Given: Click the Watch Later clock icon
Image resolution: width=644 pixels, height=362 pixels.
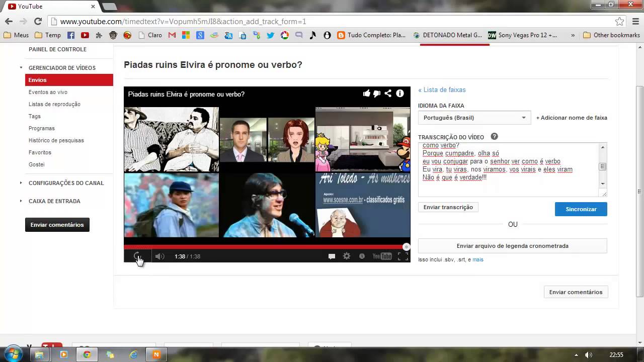Looking at the screenshot, I should pyautogui.click(x=362, y=256).
